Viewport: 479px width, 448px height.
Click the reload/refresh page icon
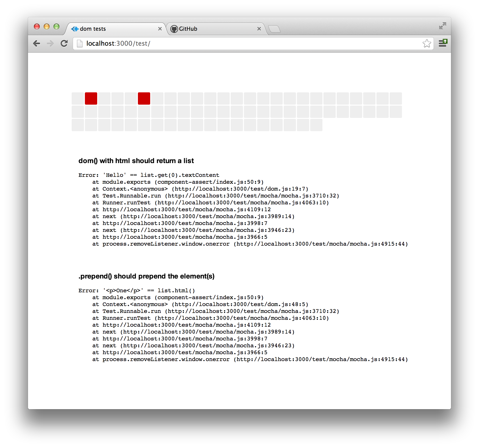tap(65, 43)
